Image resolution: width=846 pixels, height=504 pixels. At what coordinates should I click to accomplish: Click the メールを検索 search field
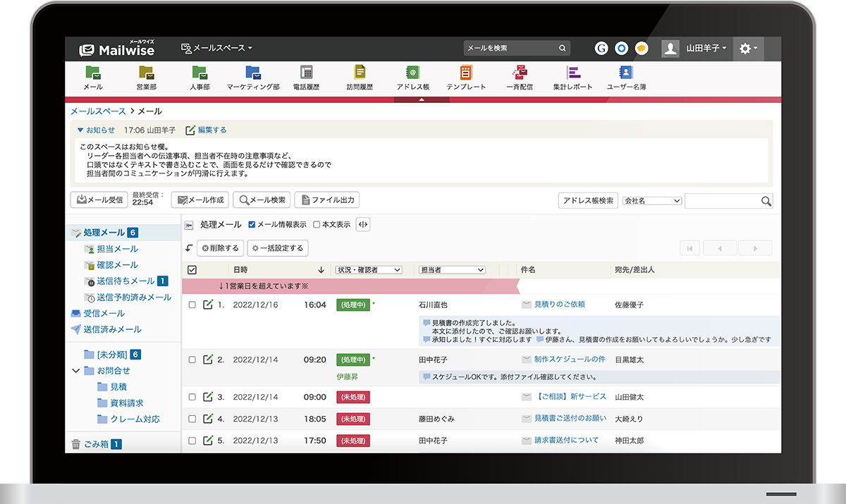pos(510,48)
